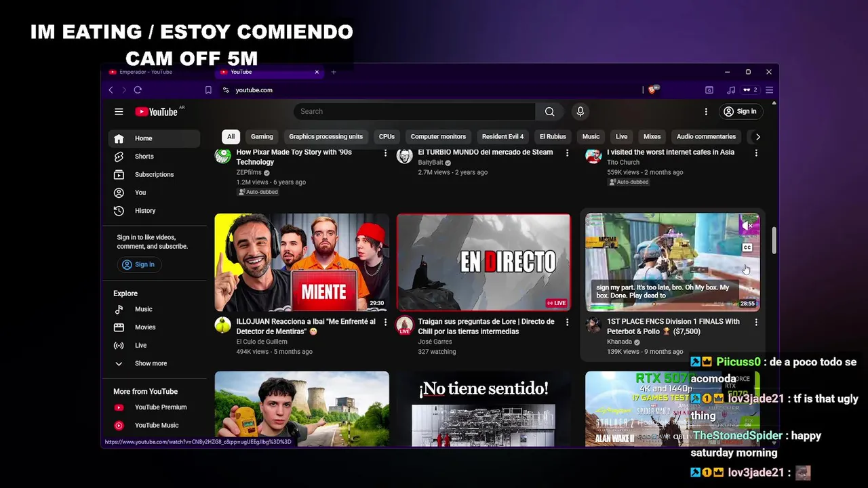Image resolution: width=868 pixels, height=488 pixels.
Task: Open the EN DIRECTO live stream thumbnail
Action: [x=484, y=262]
